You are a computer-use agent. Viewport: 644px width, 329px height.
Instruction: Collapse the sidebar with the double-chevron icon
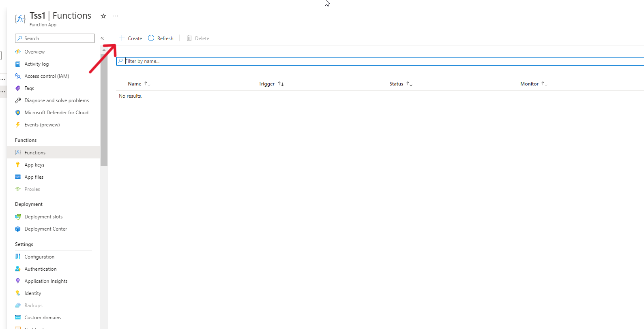102,38
